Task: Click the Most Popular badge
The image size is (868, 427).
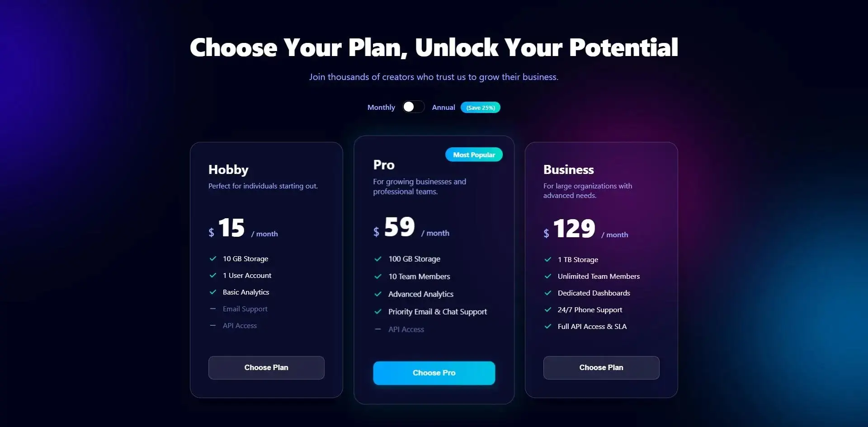Action: point(474,155)
